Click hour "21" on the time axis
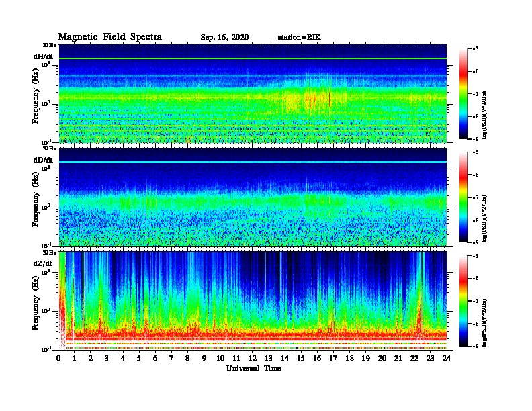This screenshot has width=532, height=411. point(398,358)
